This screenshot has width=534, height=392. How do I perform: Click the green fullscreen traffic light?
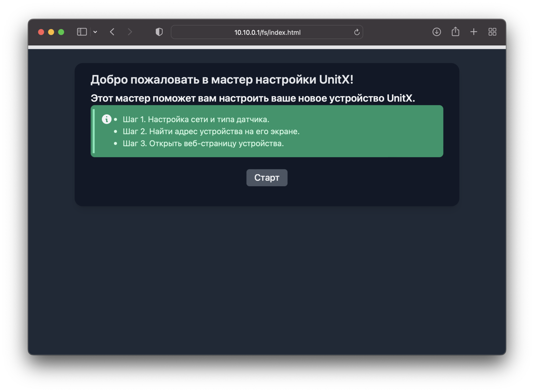(61, 32)
